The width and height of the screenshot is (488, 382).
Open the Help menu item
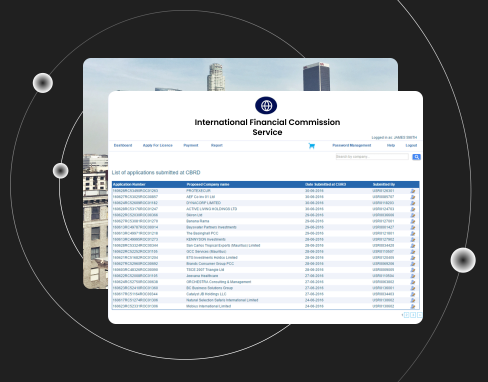[x=391, y=145]
